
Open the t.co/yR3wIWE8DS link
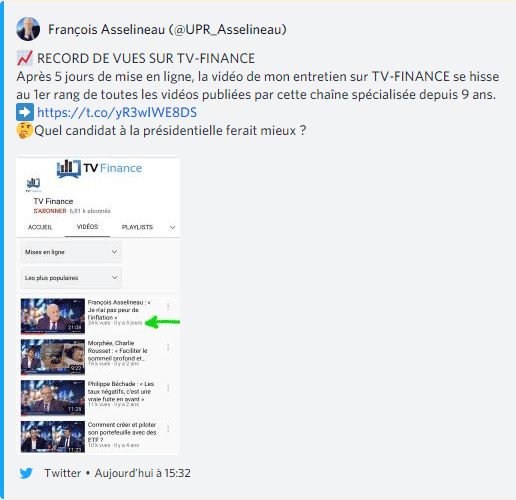(117, 112)
